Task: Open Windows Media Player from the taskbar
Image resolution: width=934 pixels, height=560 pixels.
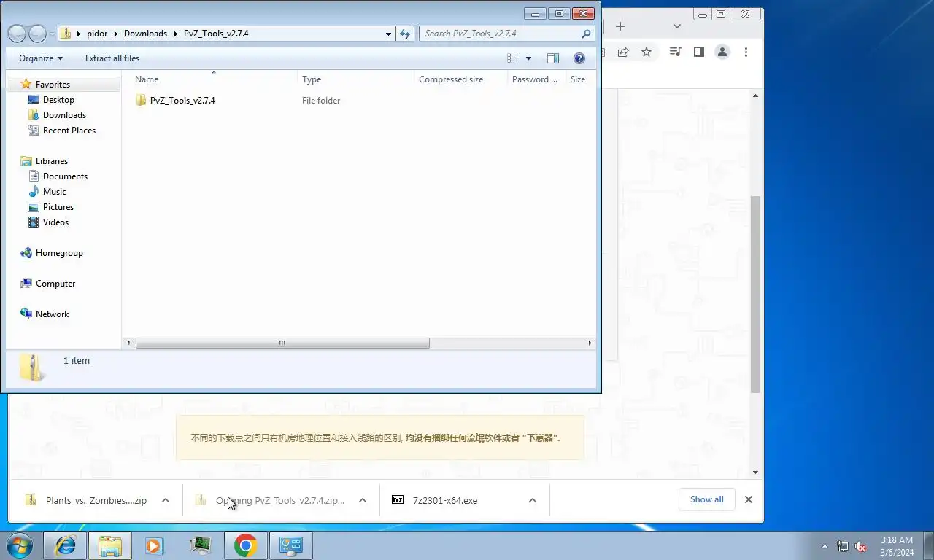Action: pyautogui.click(x=154, y=545)
